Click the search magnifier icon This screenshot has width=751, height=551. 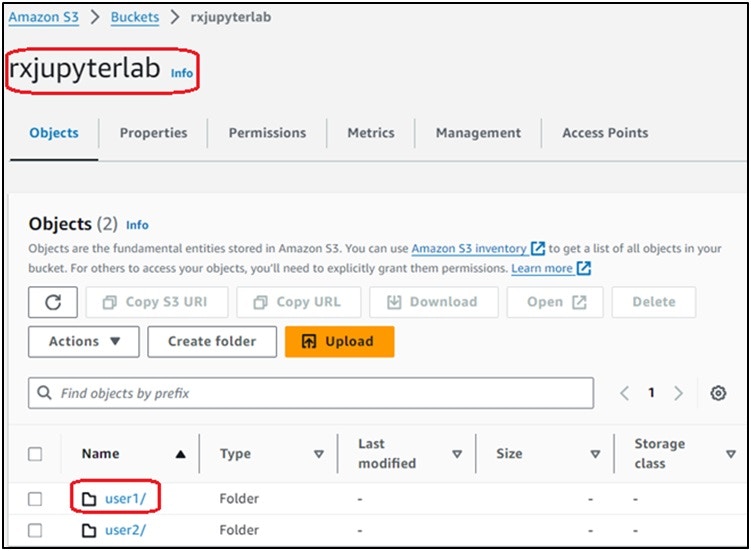pos(44,392)
